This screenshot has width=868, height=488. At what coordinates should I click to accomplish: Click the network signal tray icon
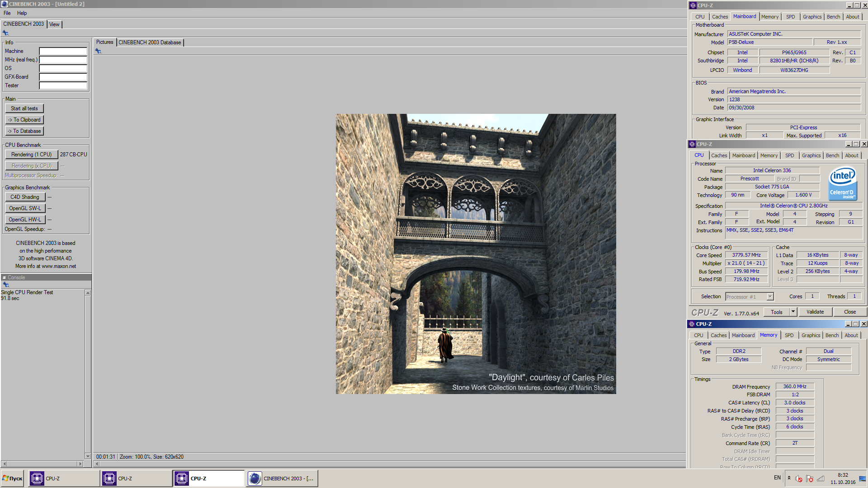point(821,479)
